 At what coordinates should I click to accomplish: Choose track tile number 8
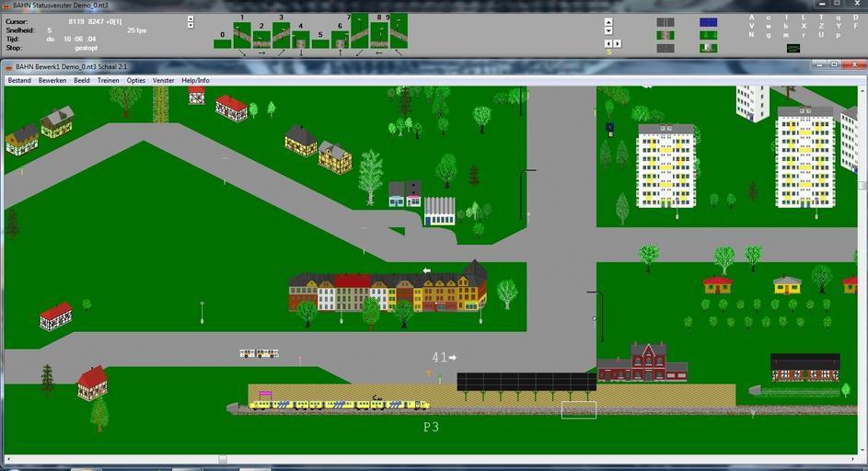pyautogui.click(x=379, y=33)
